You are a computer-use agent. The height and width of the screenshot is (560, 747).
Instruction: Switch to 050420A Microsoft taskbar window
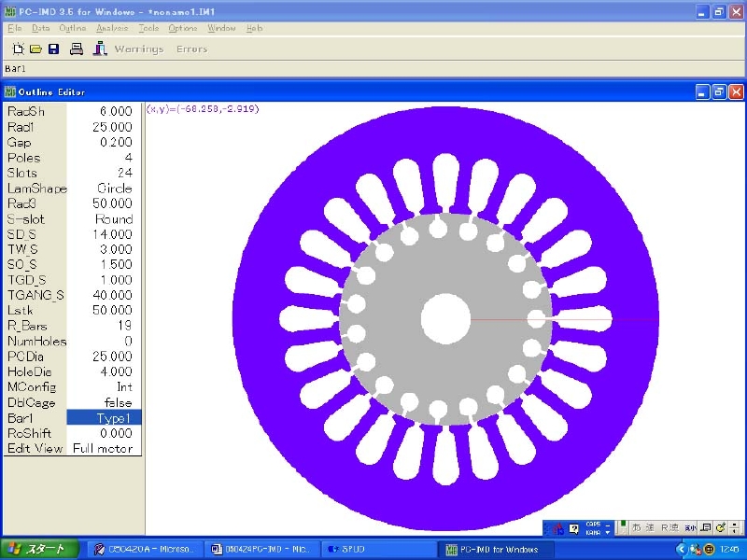pyautogui.click(x=145, y=550)
